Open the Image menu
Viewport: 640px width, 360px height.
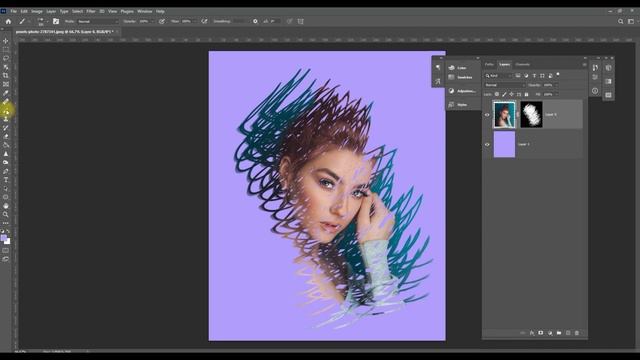click(x=37, y=11)
